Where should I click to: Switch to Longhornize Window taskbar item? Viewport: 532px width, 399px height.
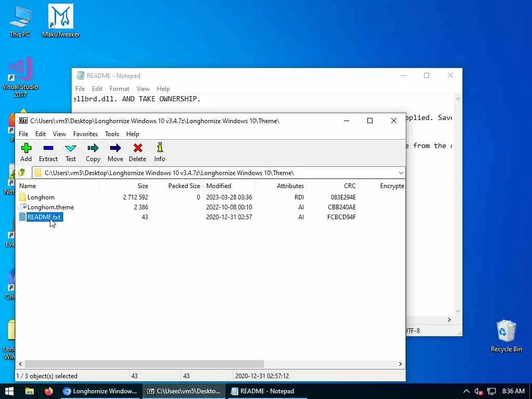tap(100, 391)
